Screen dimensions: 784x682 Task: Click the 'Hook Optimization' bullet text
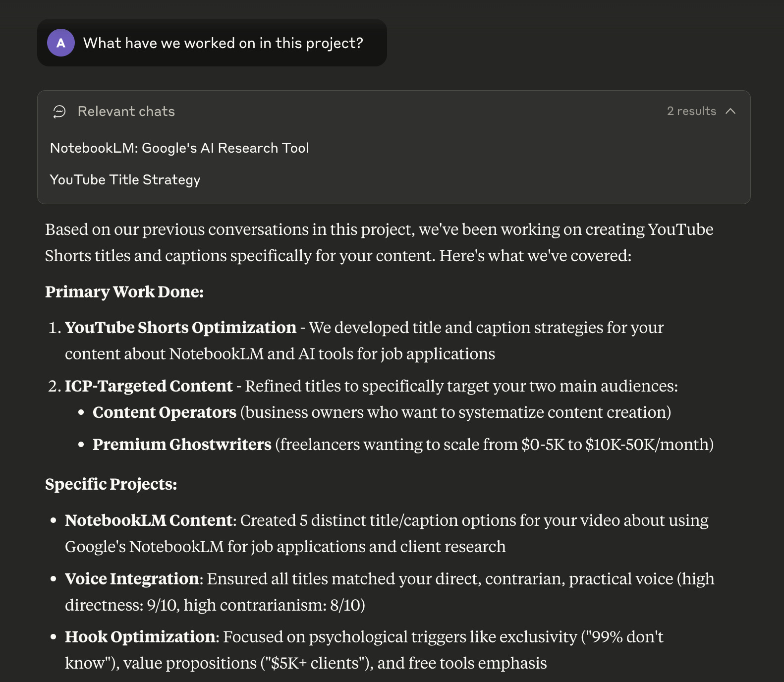pyautogui.click(x=140, y=637)
